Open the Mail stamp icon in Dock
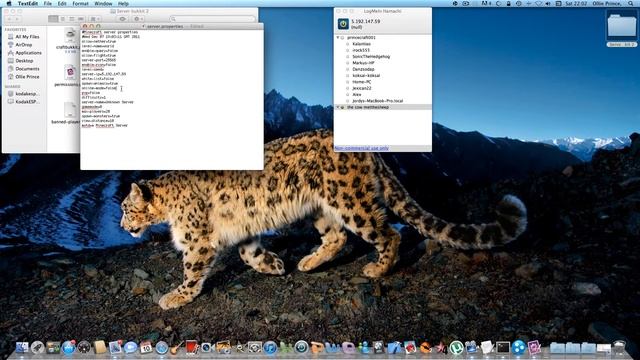This screenshot has width=640, height=360. [115, 347]
